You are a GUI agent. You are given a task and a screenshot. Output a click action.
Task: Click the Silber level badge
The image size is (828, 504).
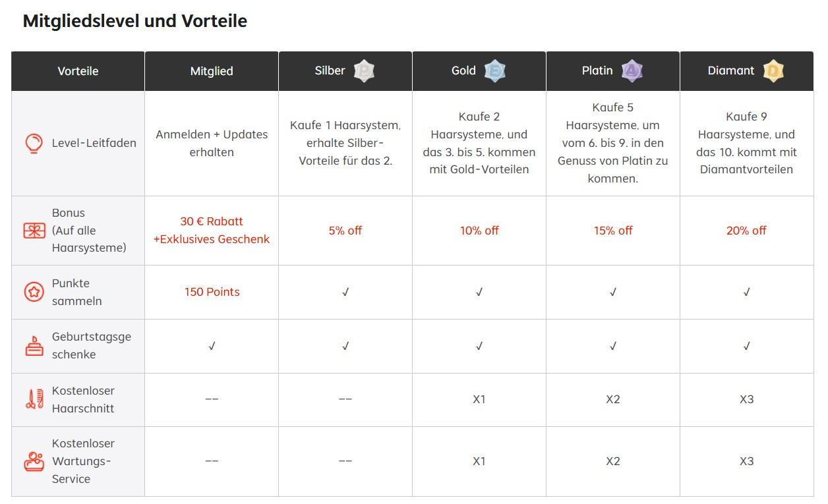364,70
